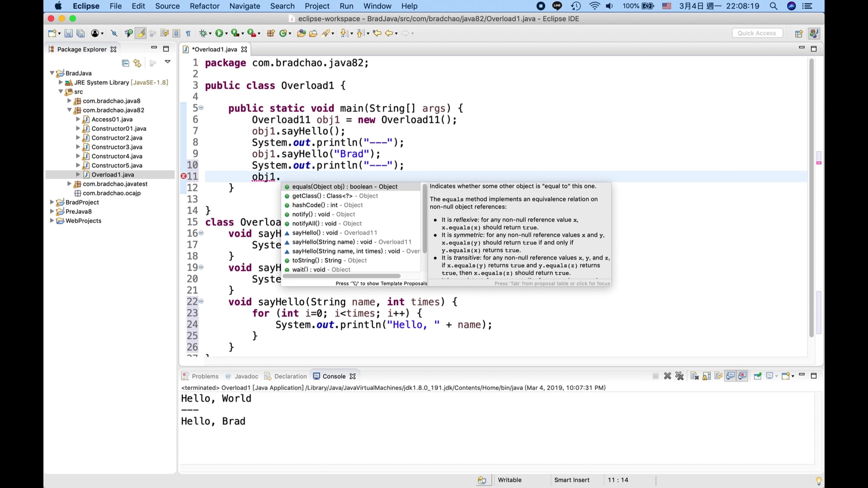The height and width of the screenshot is (488, 868).
Task: Click the editor vertical scrollbar
Action: pos(811,199)
